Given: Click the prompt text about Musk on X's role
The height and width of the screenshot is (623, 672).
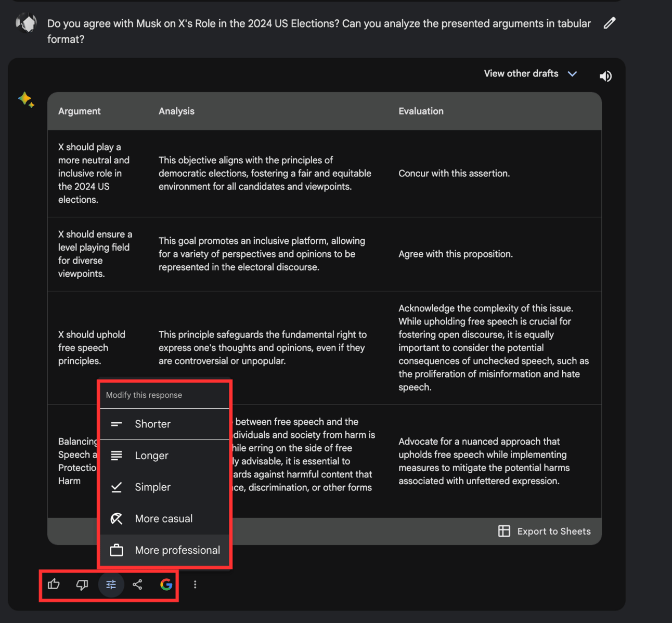Looking at the screenshot, I should pyautogui.click(x=319, y=31).
